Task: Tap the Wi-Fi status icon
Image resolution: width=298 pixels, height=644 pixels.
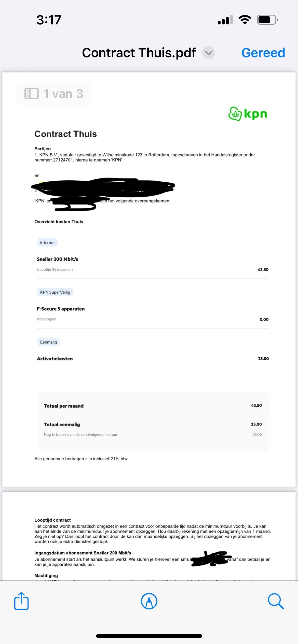Action: click(x=245, y=20)
